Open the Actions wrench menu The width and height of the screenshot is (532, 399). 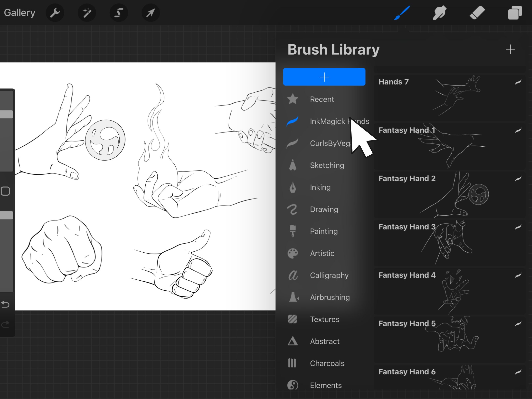(x=55, y=13)
